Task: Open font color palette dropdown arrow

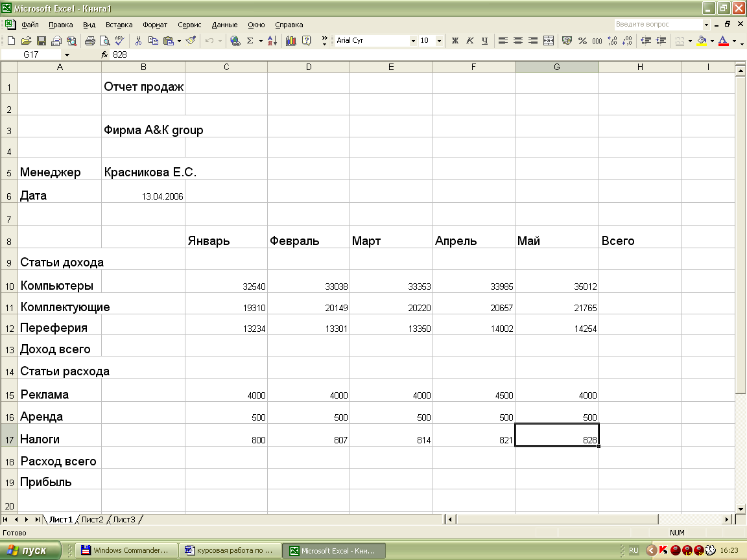Action: tap(734, 41)
